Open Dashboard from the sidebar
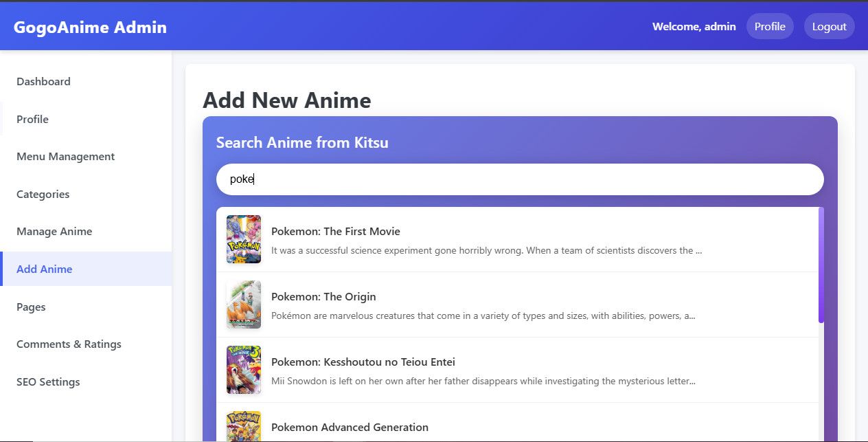Screen dimensions: 868x442 43,81
